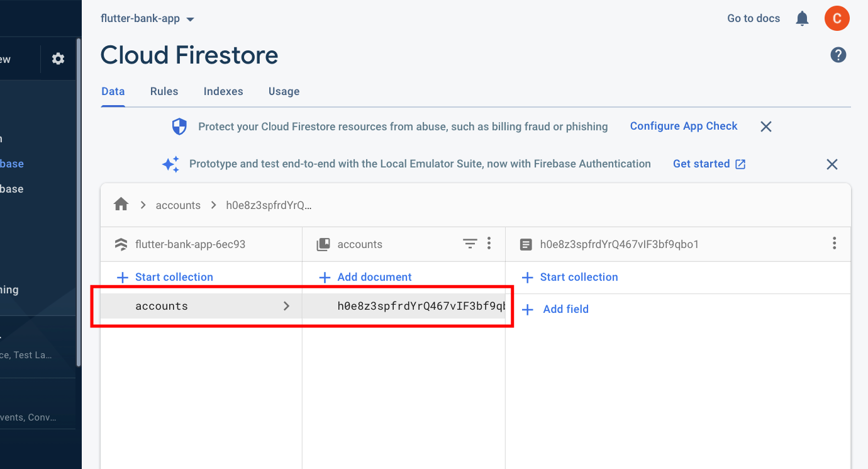Click accounts in the breadcrumb path

pyautogui.click(x=178, y=205)
